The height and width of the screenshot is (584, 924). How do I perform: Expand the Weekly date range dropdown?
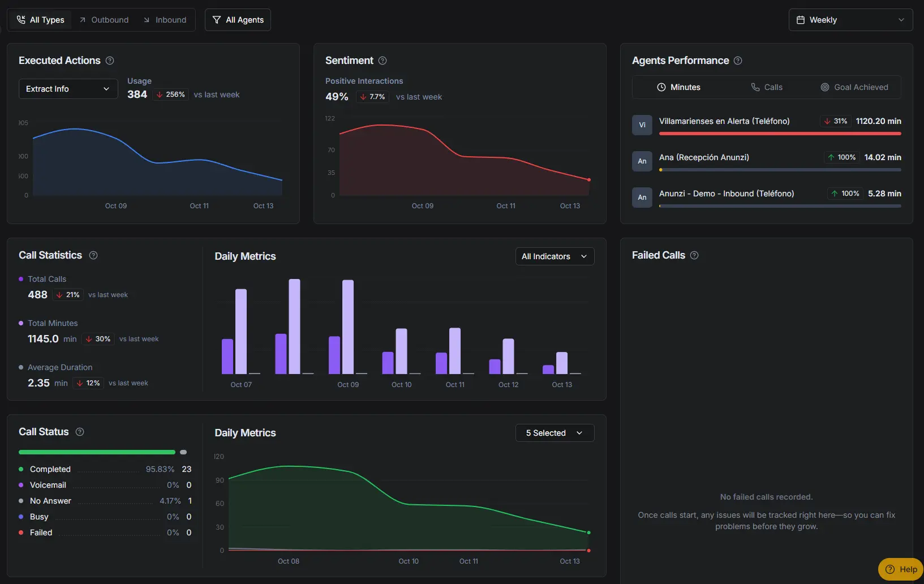pyautogui.click(x=850, y=20)
